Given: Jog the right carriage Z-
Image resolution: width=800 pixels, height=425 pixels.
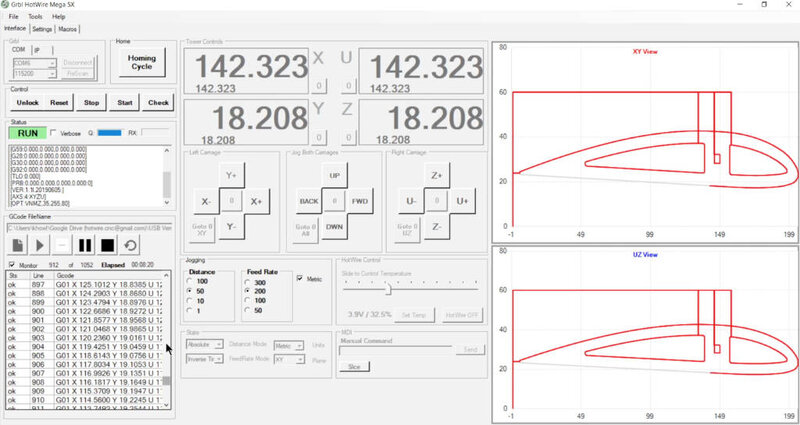Looking at the screenshot, I should (x=437, y=227).
